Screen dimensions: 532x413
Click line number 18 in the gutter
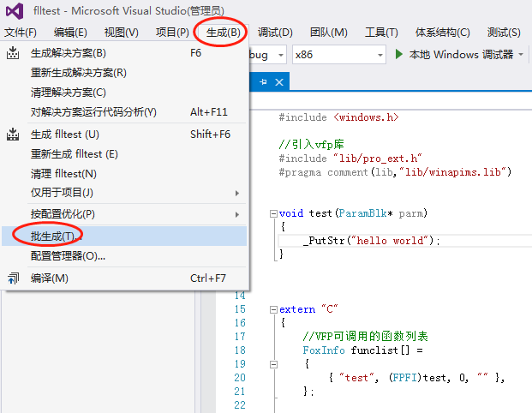240,350
